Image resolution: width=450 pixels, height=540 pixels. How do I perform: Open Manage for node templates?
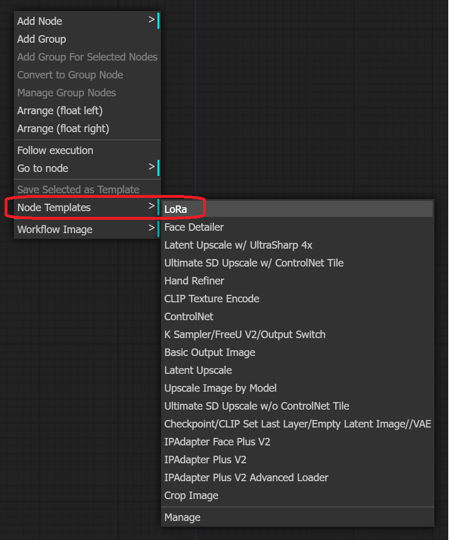tap(297, 517)
